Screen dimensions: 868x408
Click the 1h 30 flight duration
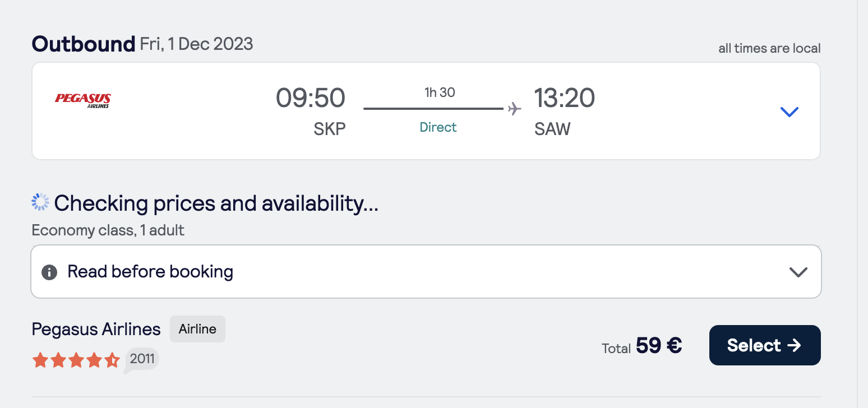click(x=440, y=92)
